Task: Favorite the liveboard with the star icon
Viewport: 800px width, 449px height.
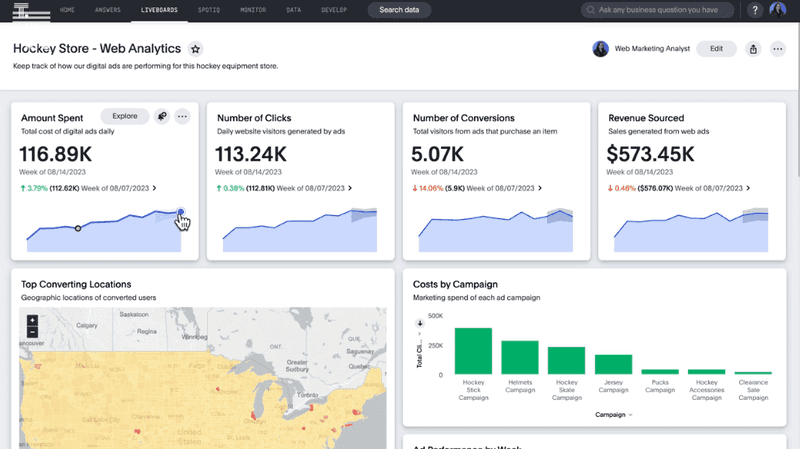Action: pyautogui.click(x=195, y=49)
